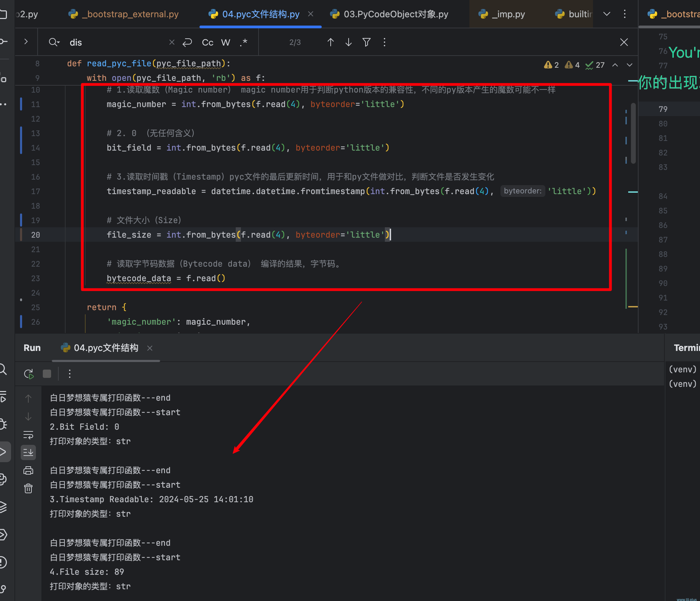
Task: Click '4.File size: 89' console output
Action: 87,572
